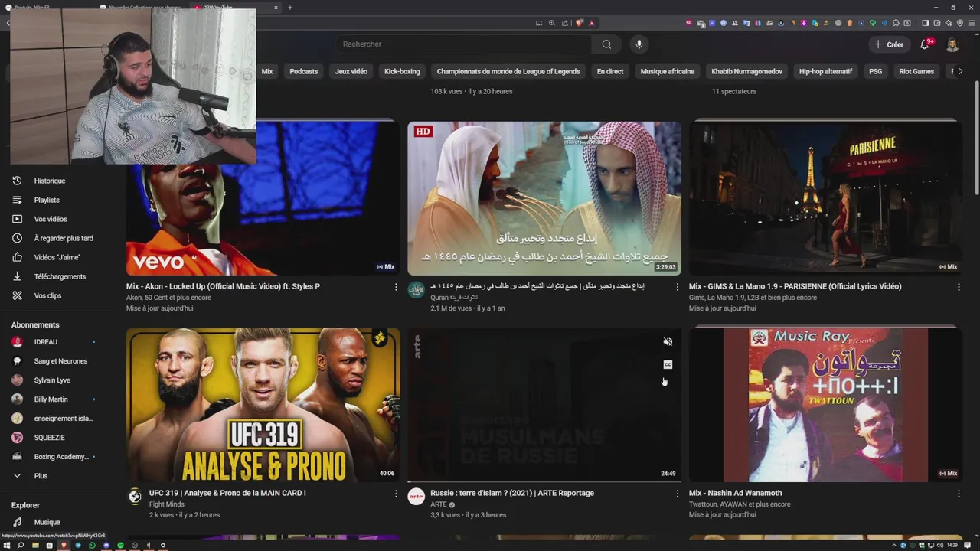Select the Musique africaine chip

point(667,71)
